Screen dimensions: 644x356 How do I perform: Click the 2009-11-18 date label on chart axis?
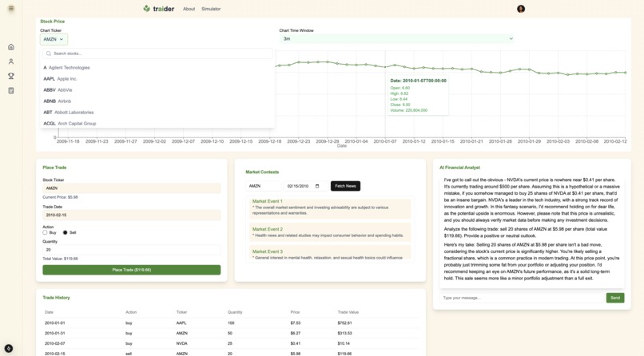tap(68, 141)
